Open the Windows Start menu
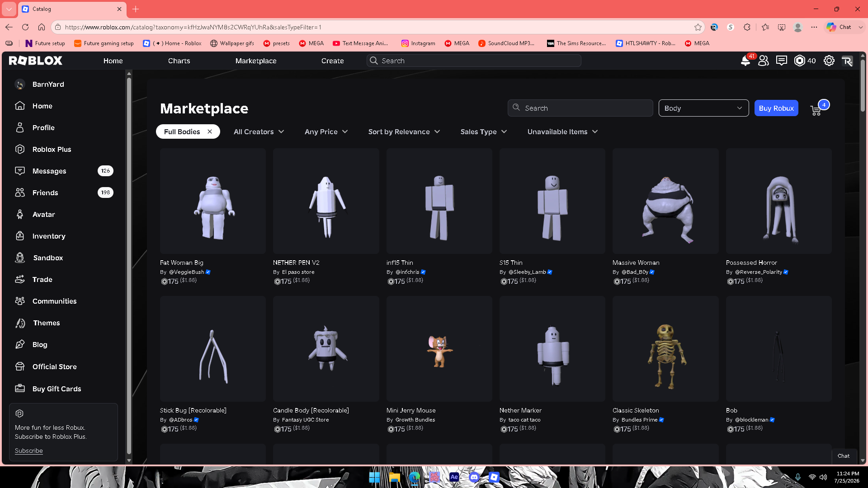Viewport: 868px width, 488px height. 374,477
